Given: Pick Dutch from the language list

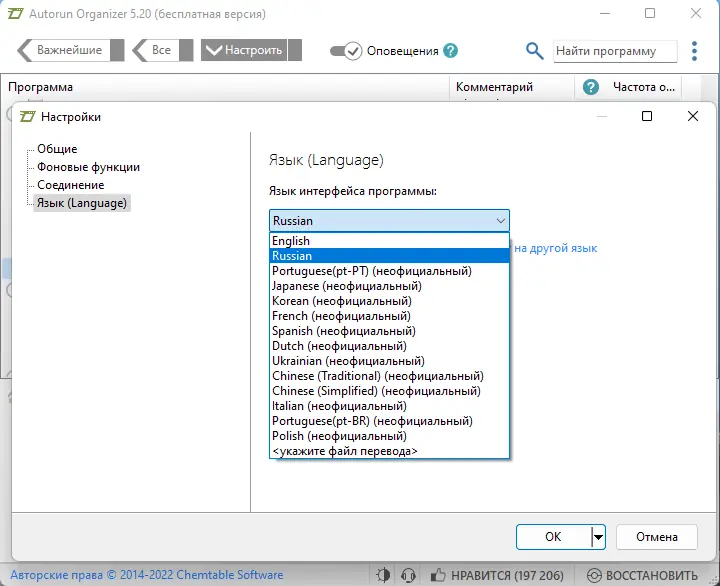Looking at the screenshot, I should (x=389, y=346).
